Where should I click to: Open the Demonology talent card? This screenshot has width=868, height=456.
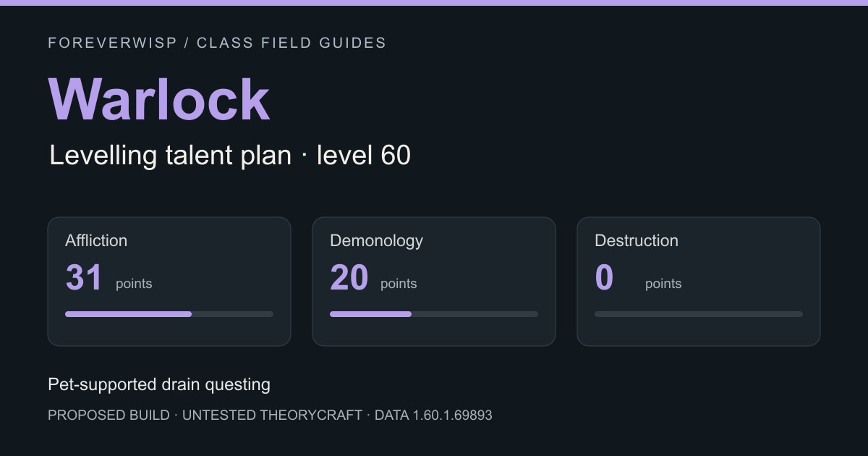[x=434, y=282]
